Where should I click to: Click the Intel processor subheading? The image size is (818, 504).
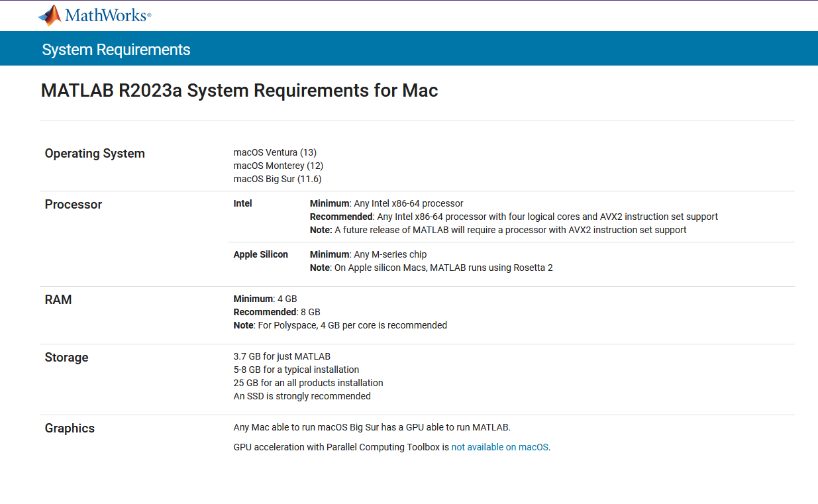pyautogui.click(x=243, y=203)
